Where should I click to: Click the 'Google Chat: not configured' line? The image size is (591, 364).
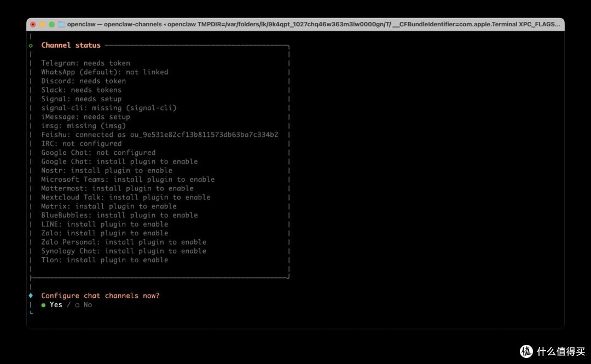[x=99, y=153]
